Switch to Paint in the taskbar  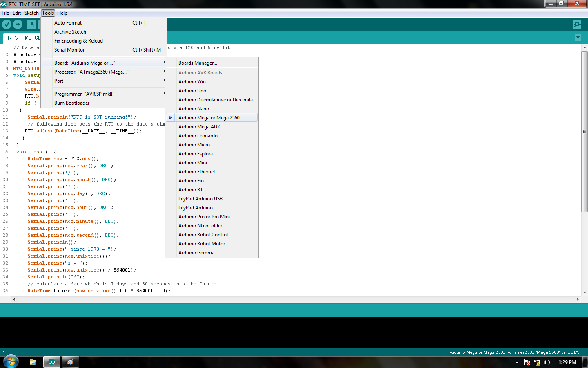(x=71, y=362)
